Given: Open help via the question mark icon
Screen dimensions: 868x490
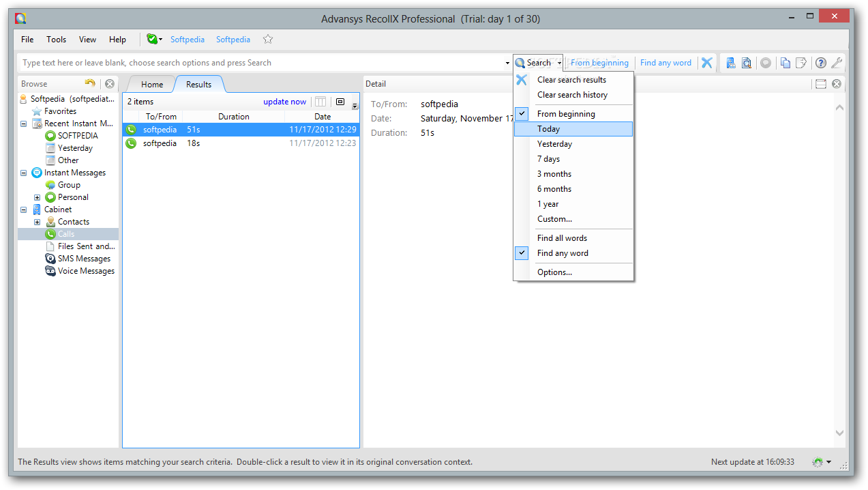Looking at the screenshot, I should tap(821, 63).
